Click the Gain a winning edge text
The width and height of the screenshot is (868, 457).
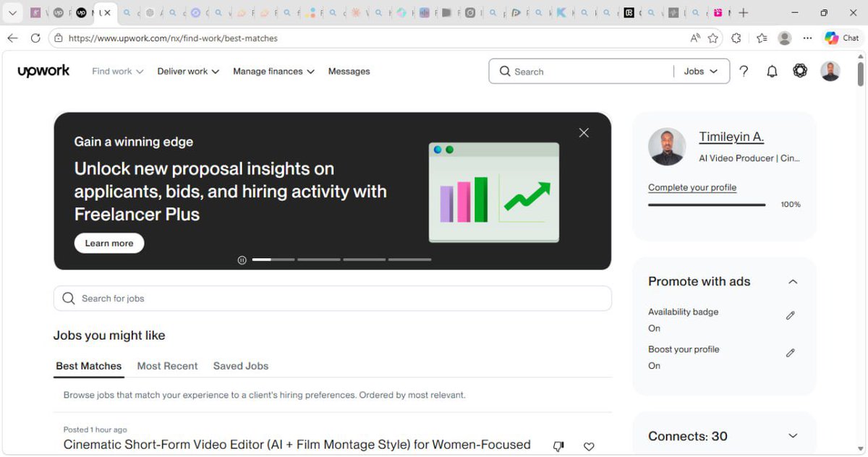(x=134, y=142)
